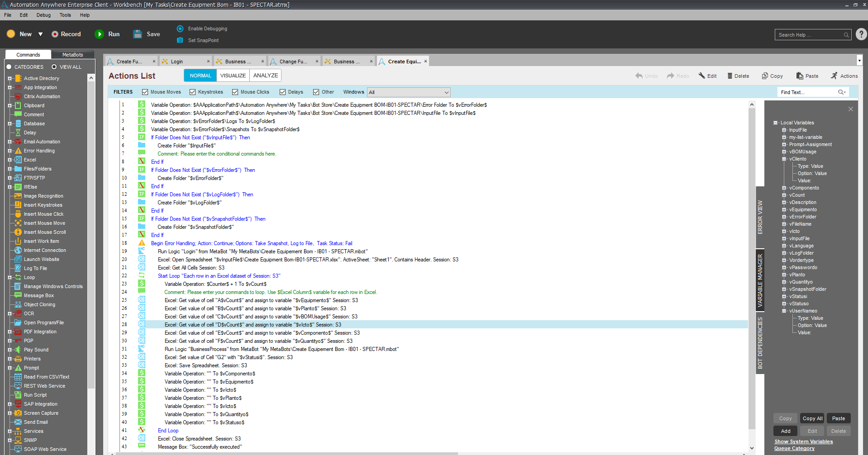Click the Set SnapPoint camera icon
The width and height of the screenshot is (868, 455).
pos(180,40)
